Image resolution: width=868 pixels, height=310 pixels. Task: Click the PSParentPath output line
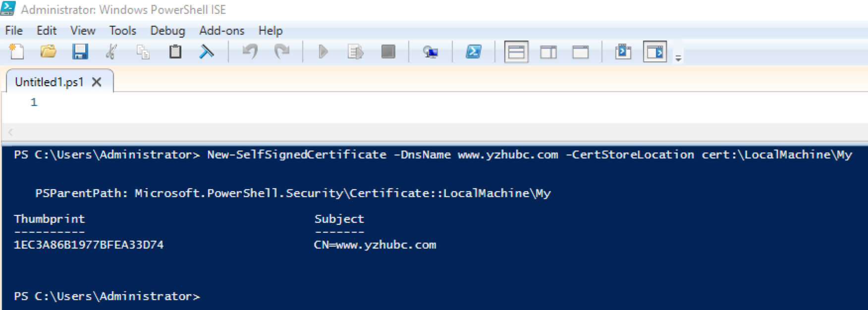293,193
